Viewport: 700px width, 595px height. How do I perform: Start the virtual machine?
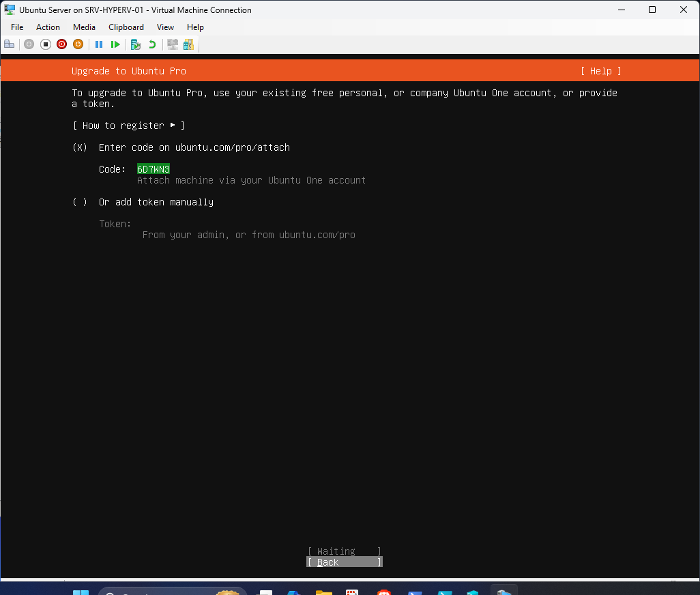[29, 44]
